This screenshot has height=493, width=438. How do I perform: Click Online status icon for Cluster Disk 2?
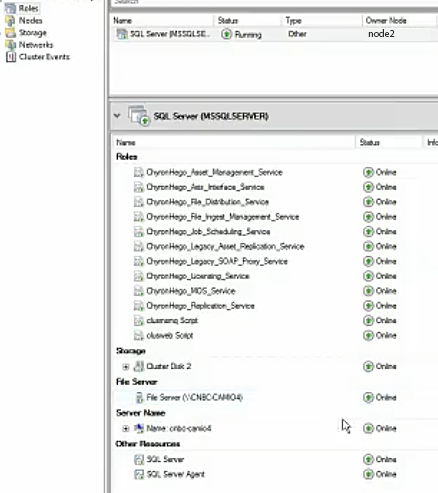pyautogui.click(x=368, y=366)
